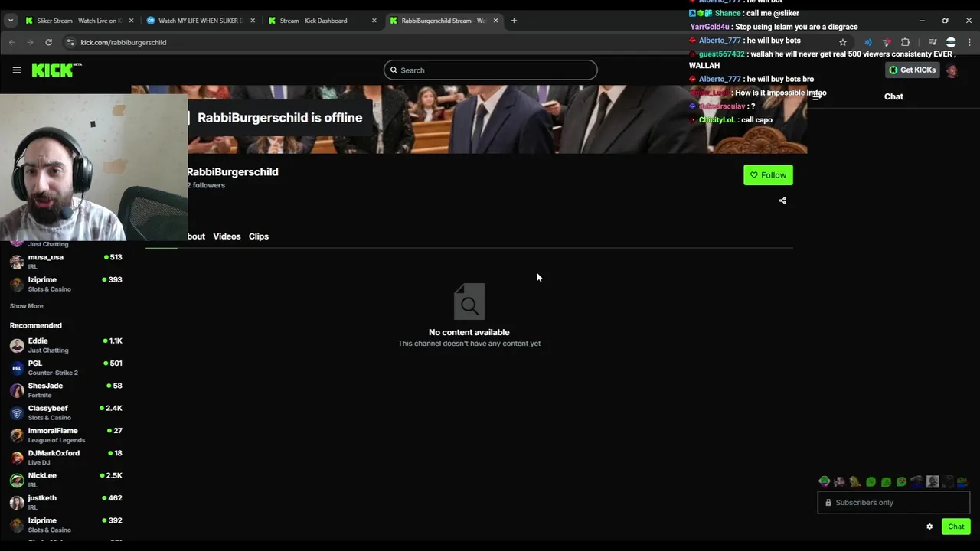Click the Subscribers only chat input

click(893, 502)
